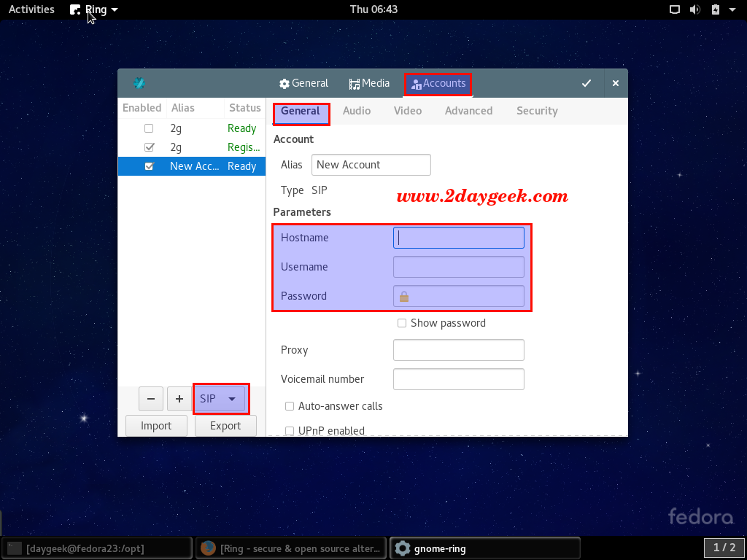The image size is (747, 560).
Task: Switch to the daygeek@fedora23 terminal window
Action: point(97,548)
